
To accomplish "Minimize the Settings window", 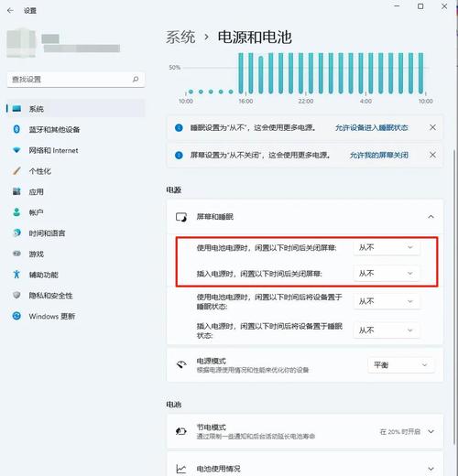I will click(397, 5).
